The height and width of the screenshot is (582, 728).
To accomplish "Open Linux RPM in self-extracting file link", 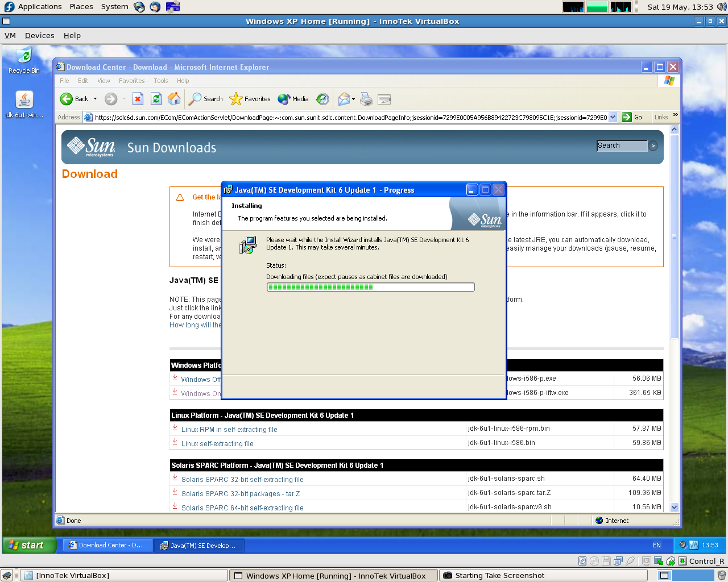I will coord(229,430).
